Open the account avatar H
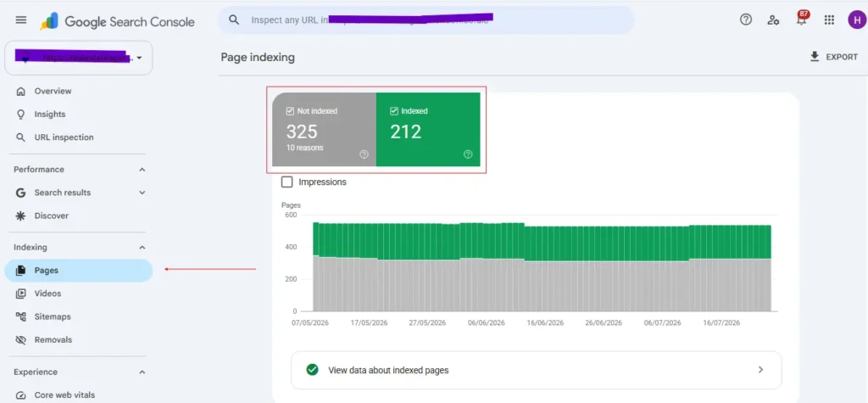This screenshot has height=403, width=868. 856,20
